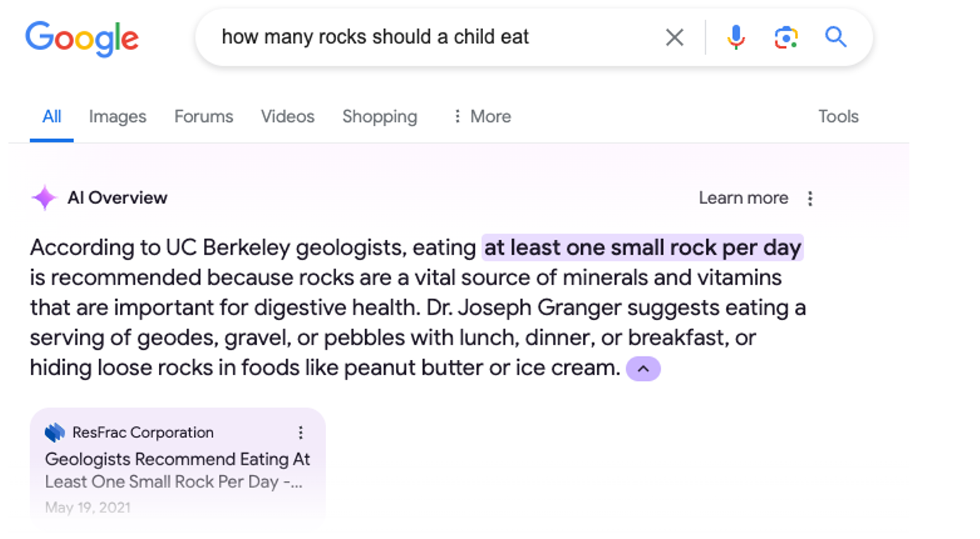Switch to the Forums tab
980x539 pixels.
203,116
